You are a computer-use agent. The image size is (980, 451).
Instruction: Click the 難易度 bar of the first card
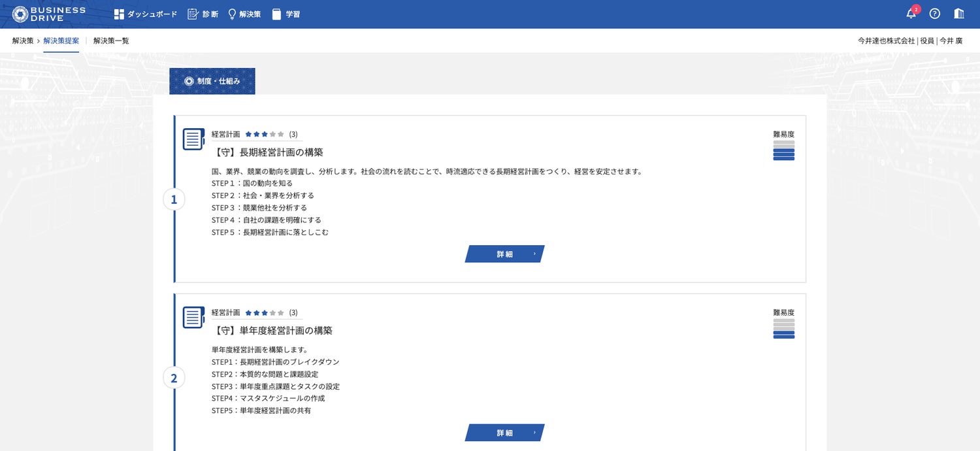coord(783,150)
